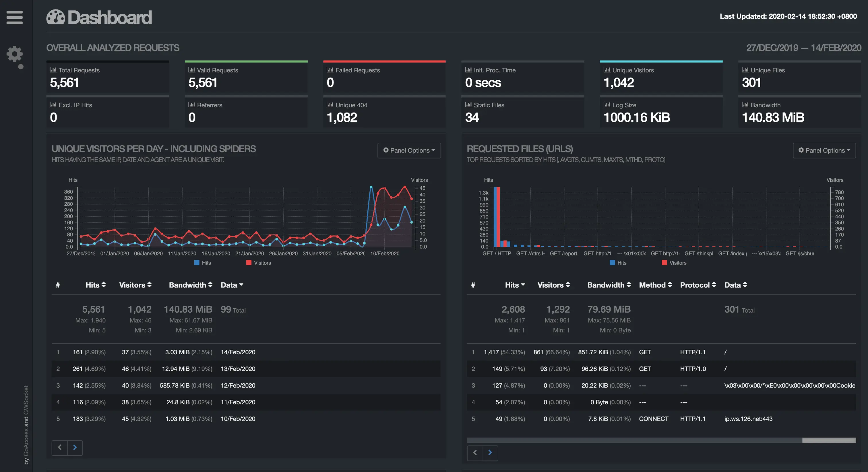The width and height of the screenshot is (868, 472).
Task: Go to previous page in requested files table
Action: click(x=475, y=452)
